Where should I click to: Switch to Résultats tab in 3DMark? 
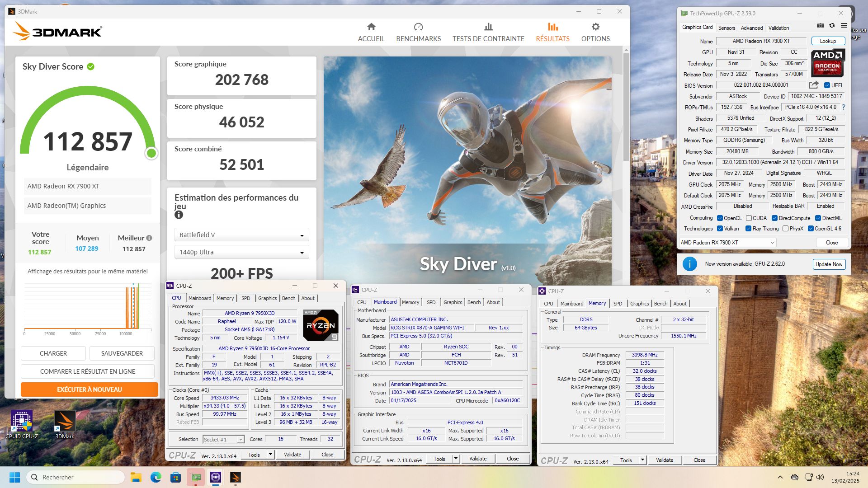[552, 32]
